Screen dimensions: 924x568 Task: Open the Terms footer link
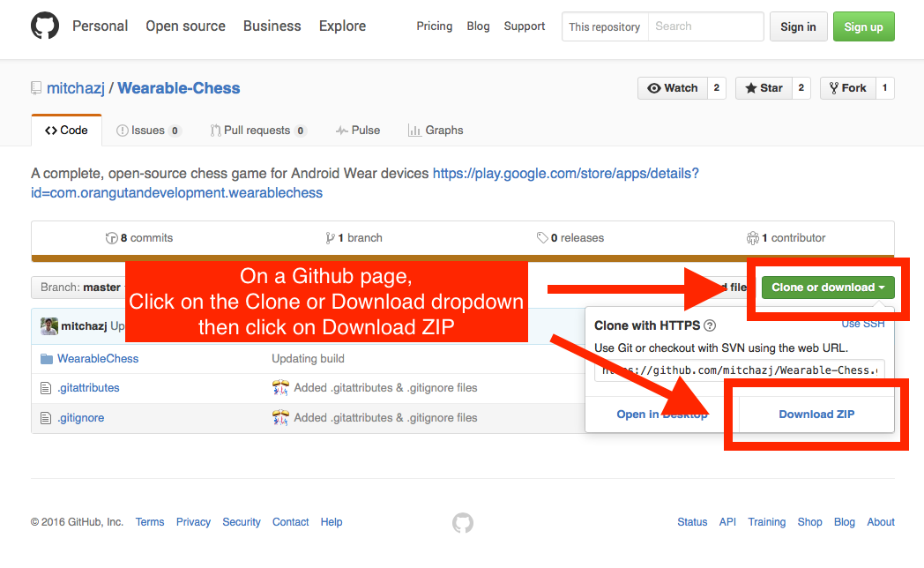(150, 522)
